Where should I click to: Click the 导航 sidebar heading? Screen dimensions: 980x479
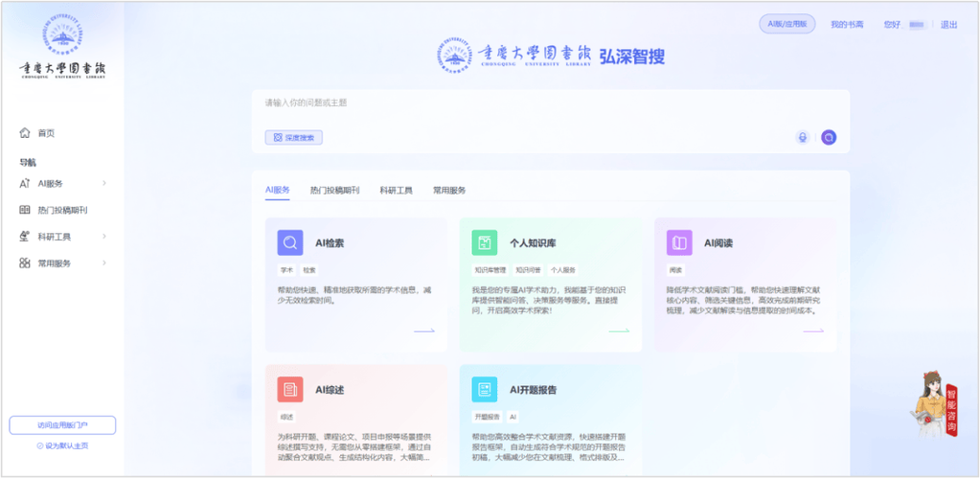click(28, 163)
